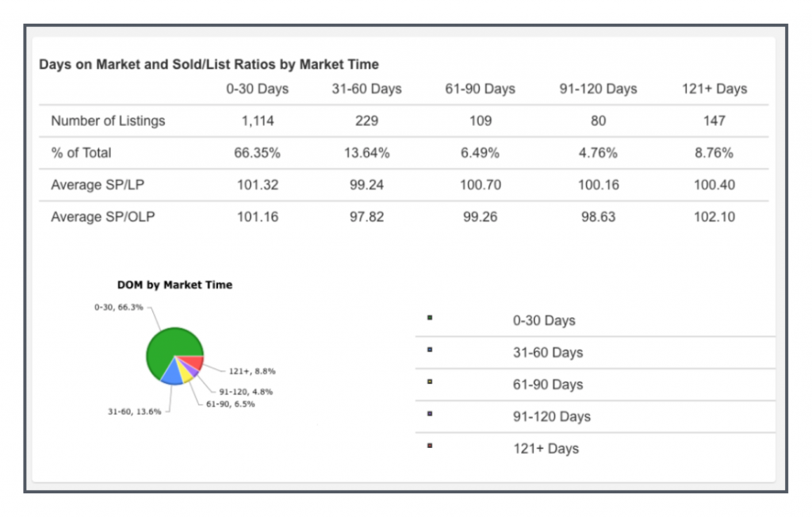Viewport: 812px width, 517px height.
Task: Click the 121+ Days column header
Action: [714, 89]
